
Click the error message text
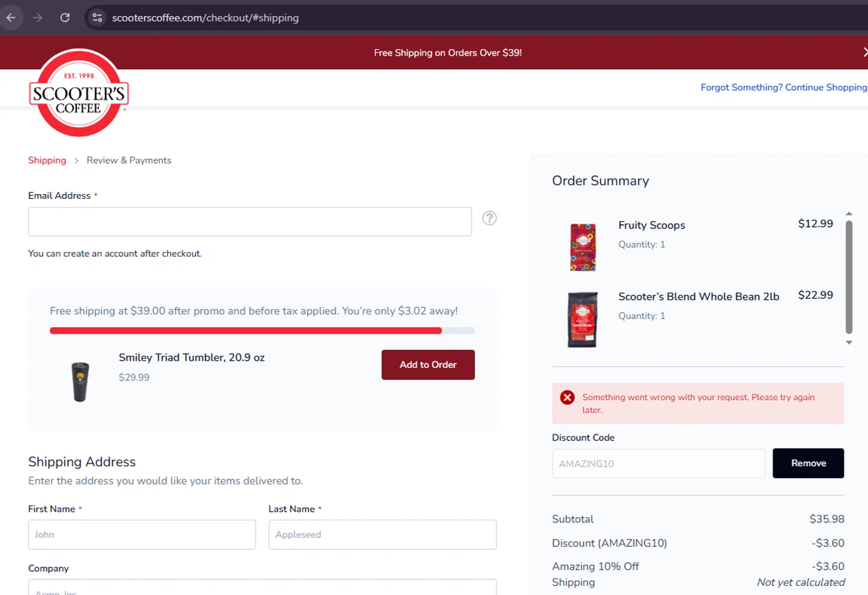[698, 404]
